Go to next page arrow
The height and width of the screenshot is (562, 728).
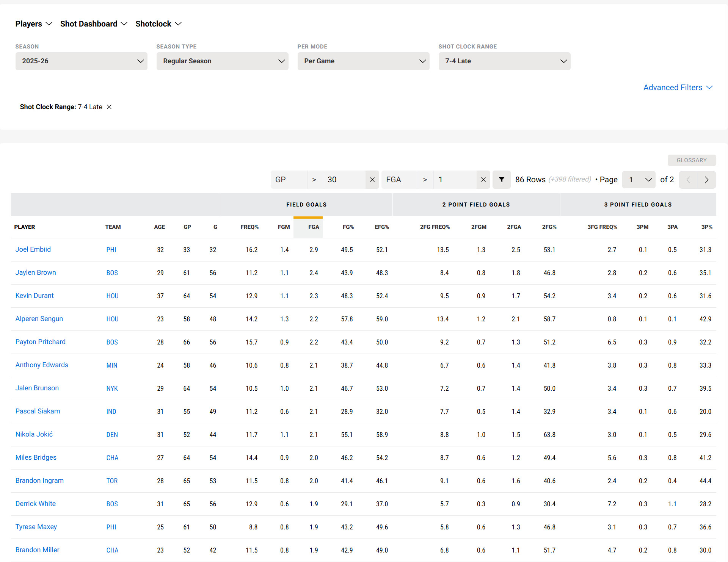pyautogui.click(x=706, y=180)
